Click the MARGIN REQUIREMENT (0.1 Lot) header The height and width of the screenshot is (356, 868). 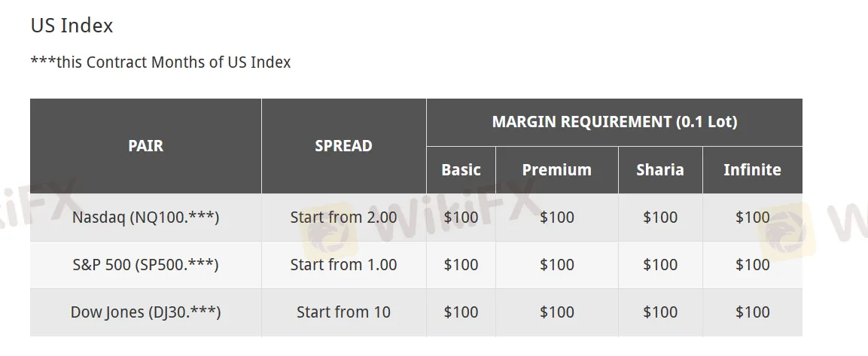(614, 122)
